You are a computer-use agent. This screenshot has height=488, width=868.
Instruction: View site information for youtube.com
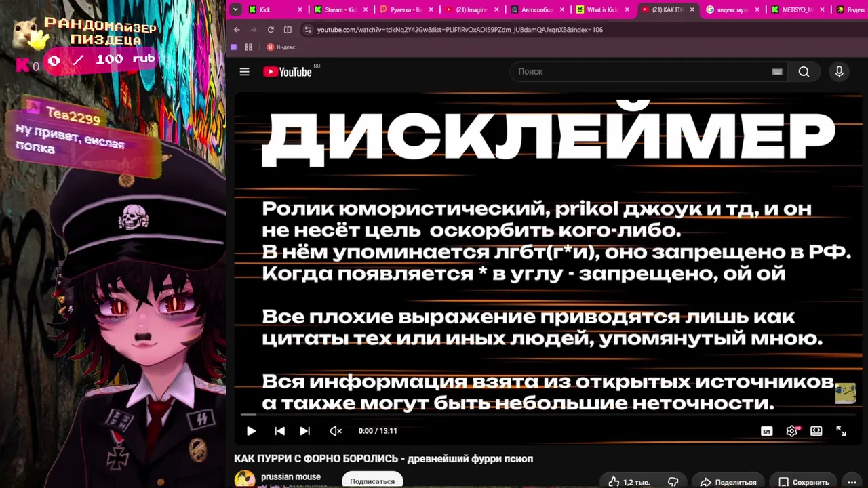(x=308, y=30)
